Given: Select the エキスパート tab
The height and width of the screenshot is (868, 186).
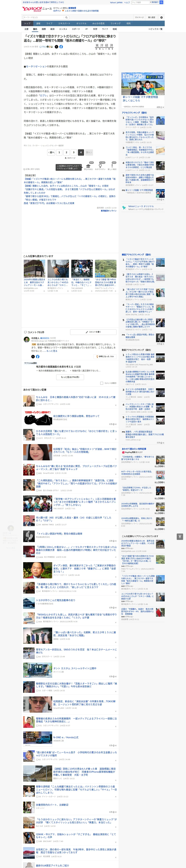Looking at the screenshot, I should click(x=64, y=24).
